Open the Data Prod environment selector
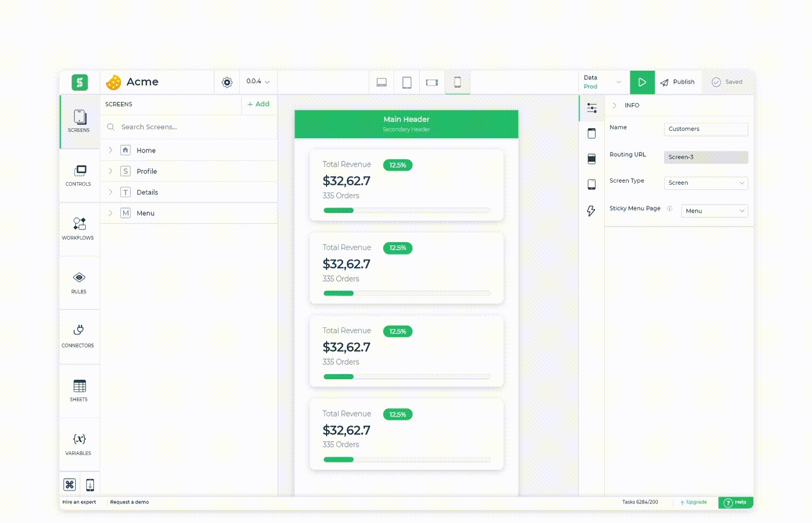 tap(603, 81)
